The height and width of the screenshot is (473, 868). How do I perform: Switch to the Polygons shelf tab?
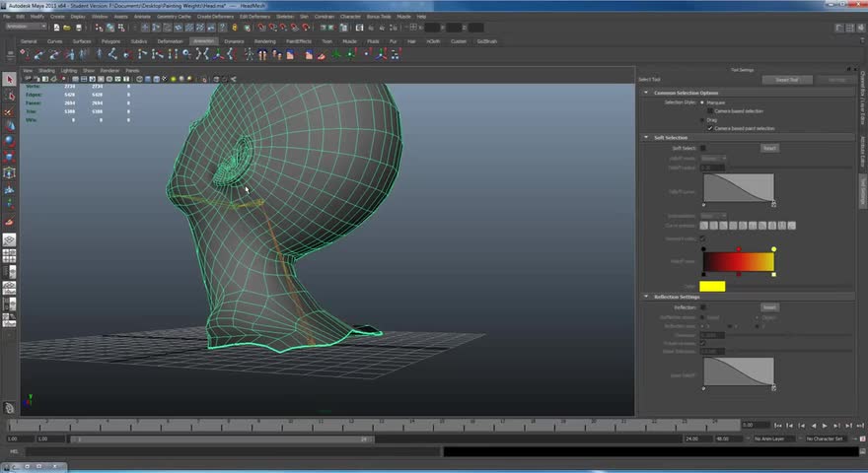pyautogui.click(x=110, y=41)
